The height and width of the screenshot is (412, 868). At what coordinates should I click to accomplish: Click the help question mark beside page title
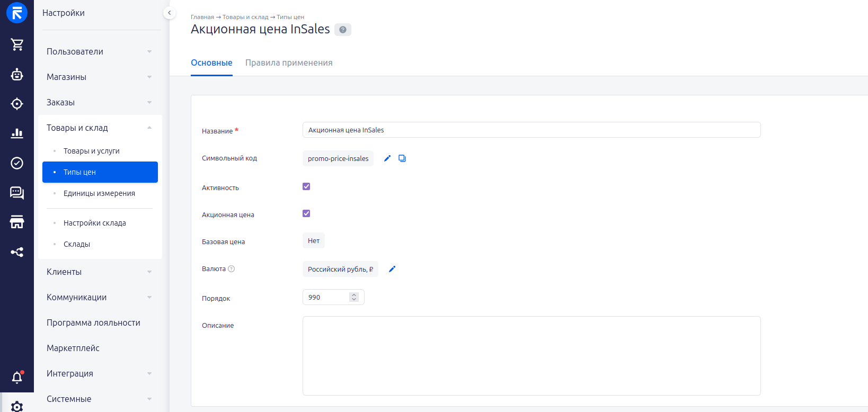coord(343,30)
